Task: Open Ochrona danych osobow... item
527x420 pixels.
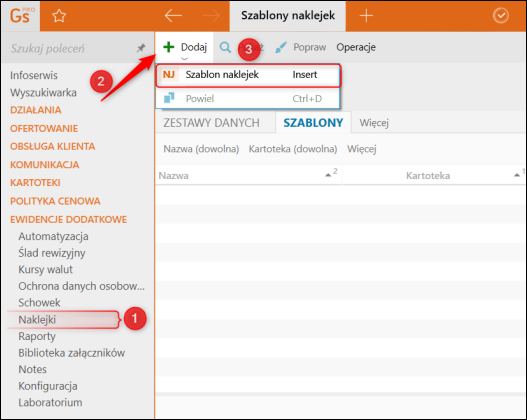Action: 81,286
